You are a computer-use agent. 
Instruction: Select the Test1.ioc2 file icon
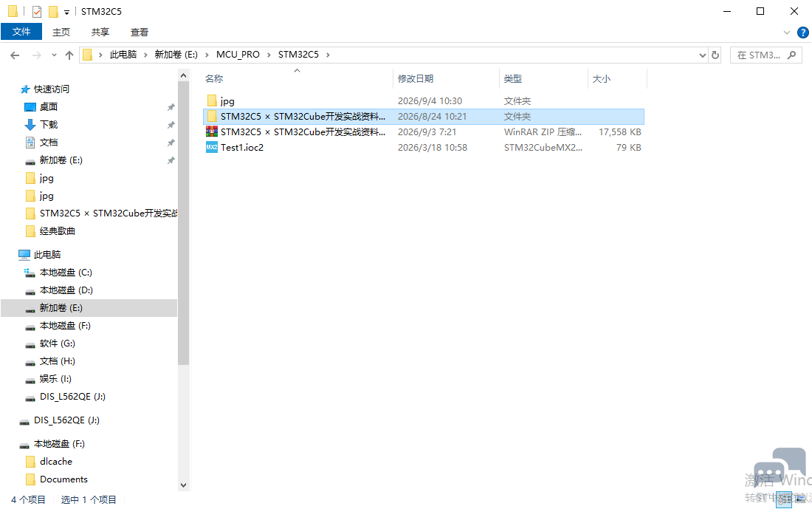pyautogui.click(x=212, y=147)
